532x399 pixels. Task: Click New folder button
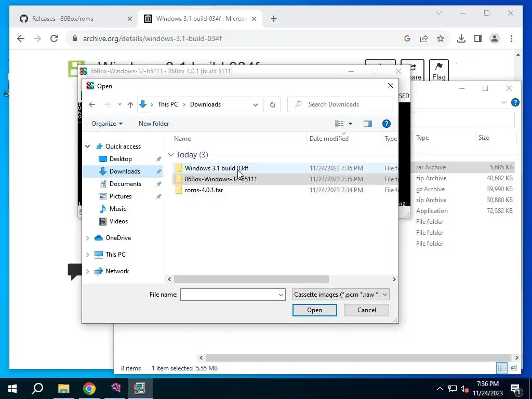pos(154,124)
